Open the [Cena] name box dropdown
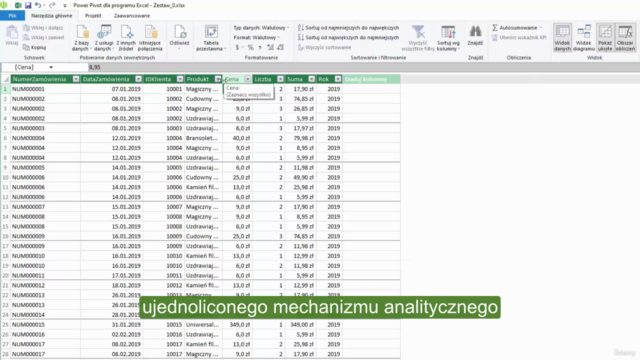The image size is (640, 360). pyautogui.click(x=51, y=67)
